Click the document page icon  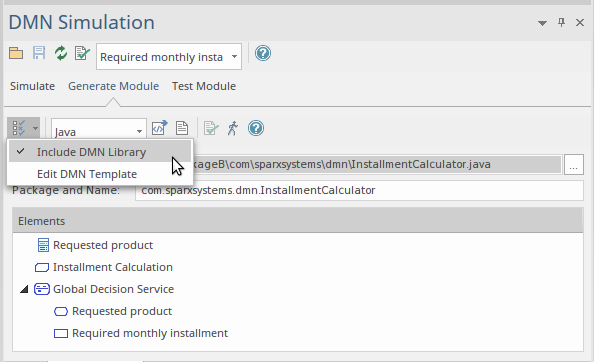click(x=182, y=128)
